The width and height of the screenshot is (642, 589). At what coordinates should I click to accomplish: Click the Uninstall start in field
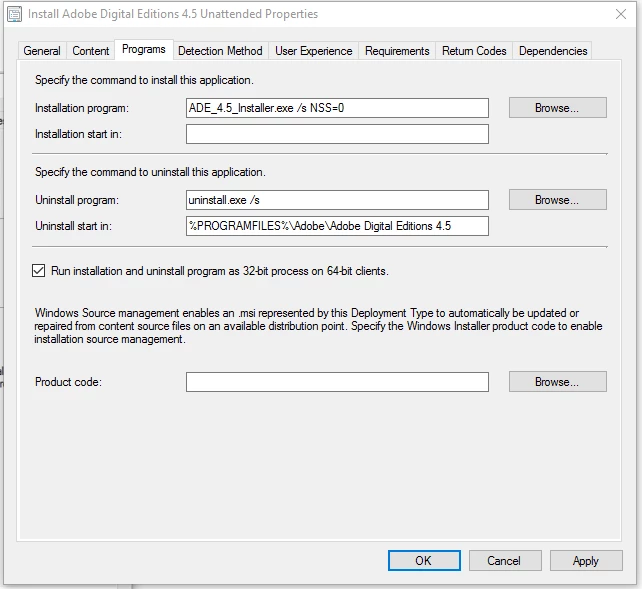pos(337,226)
